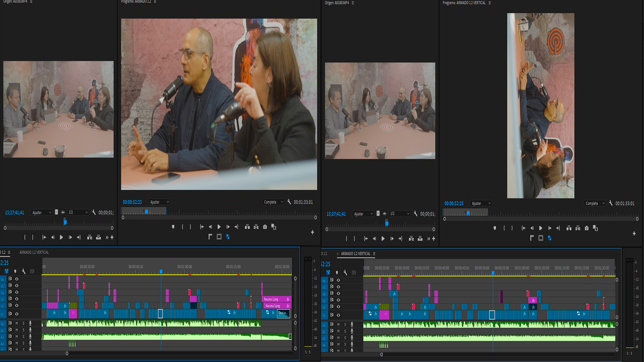Open button editor plus in left program monitor
The width and height of the screenshot is (644, 362).
tap(312, 232)
